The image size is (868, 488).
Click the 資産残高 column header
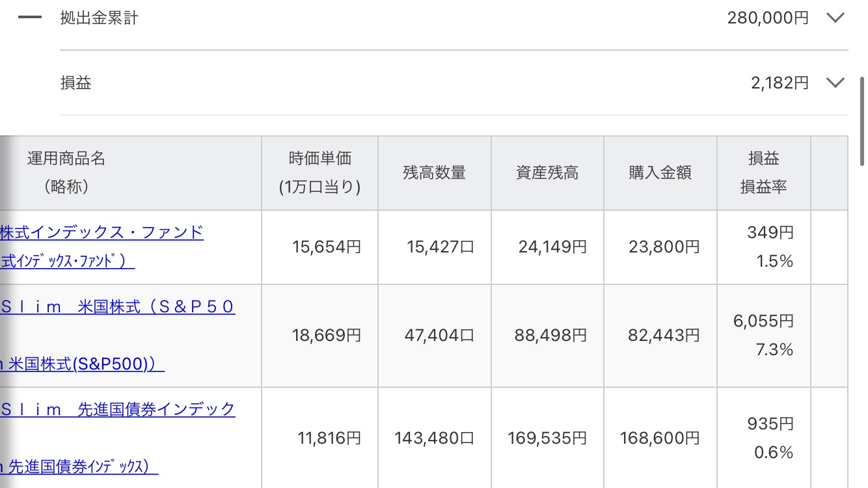547,172
